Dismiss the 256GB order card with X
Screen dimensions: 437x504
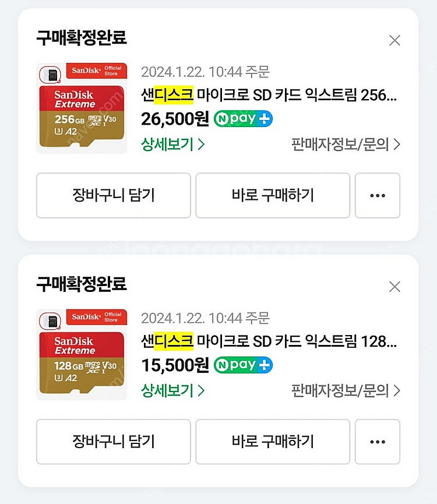(x=394, y=41)
